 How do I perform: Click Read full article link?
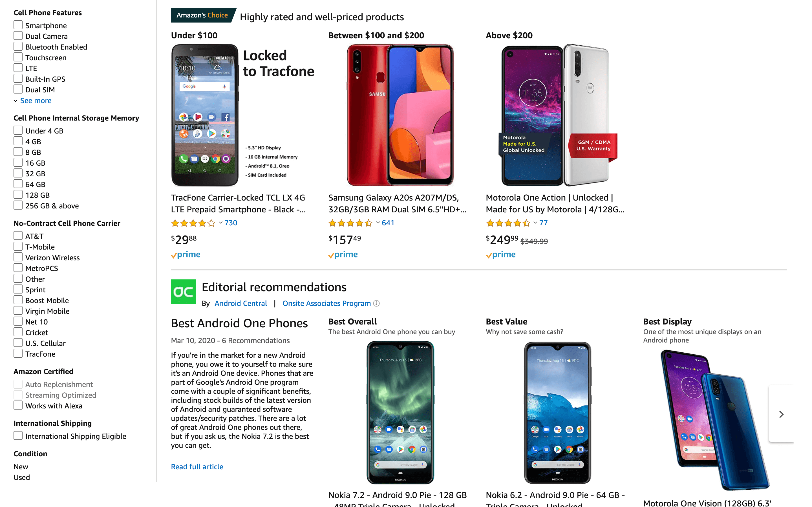coord(197,466)
